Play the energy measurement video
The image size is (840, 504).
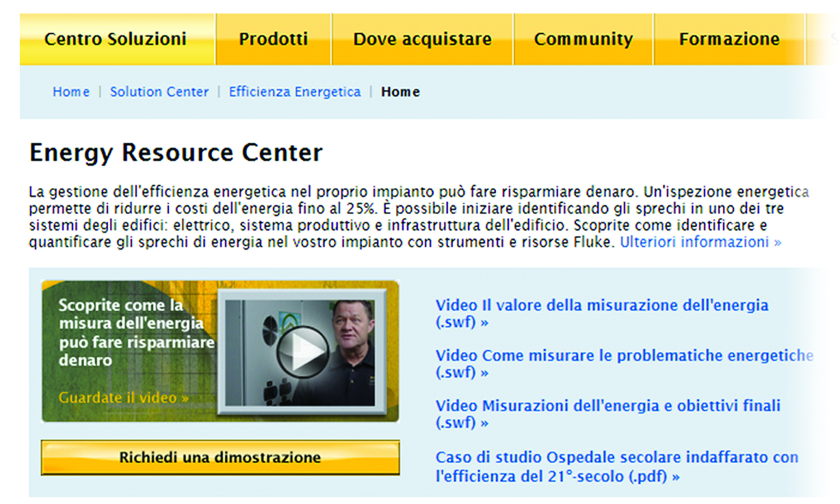(x=302, y=352)
